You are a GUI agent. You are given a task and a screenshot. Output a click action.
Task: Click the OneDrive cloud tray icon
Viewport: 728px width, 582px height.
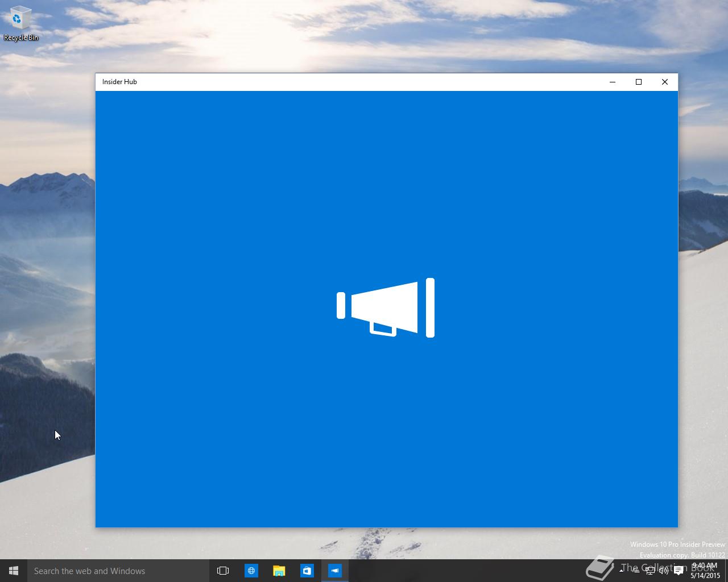636,571
